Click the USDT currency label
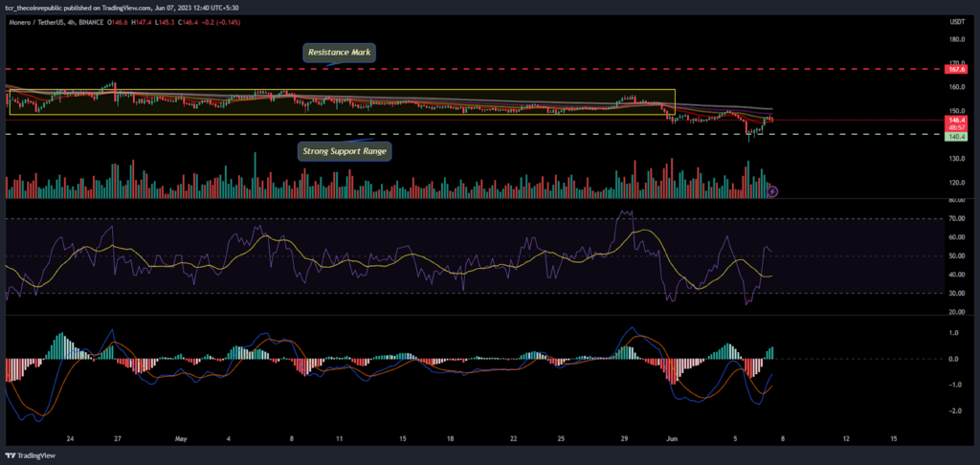Viewport: 980px width, 465px height. (x=956, y=23)
